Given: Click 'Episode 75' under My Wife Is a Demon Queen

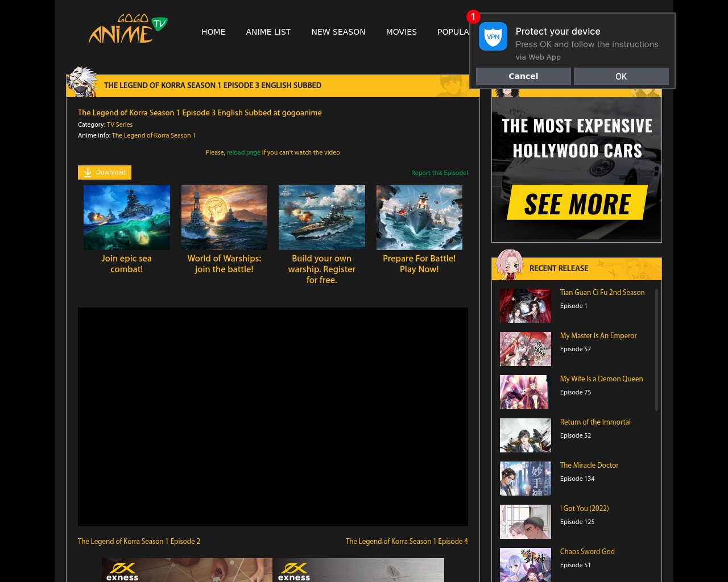Looking at the screenshot, I should [576, 392].
